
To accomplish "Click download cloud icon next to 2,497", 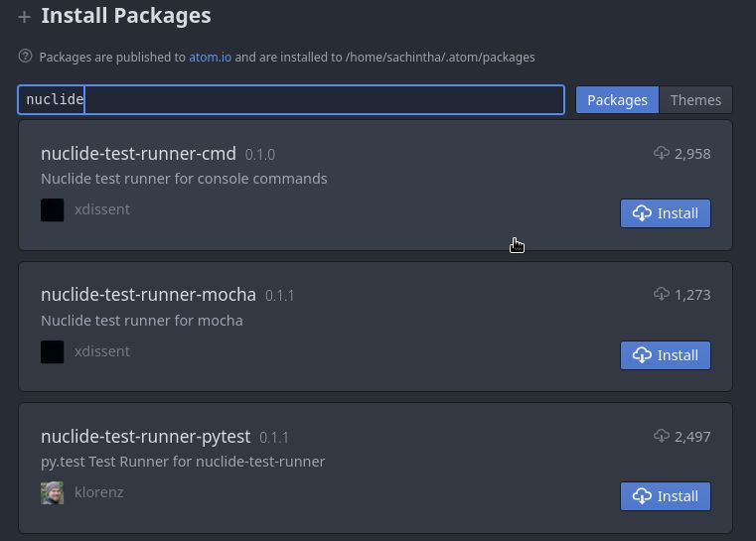I will 662,436.
